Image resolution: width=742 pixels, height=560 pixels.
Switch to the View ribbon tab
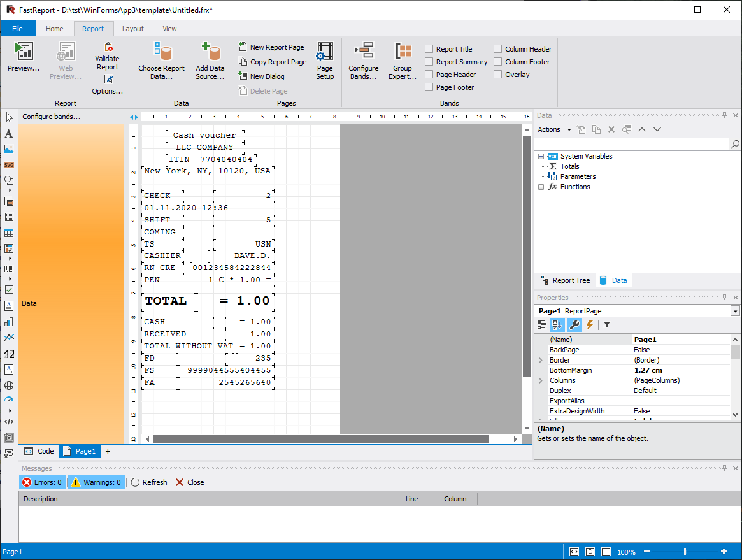(x=169, y=29)
